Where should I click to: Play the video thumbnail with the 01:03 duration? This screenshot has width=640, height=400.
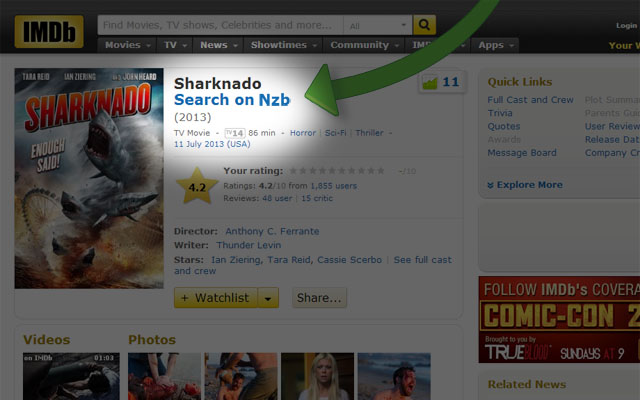71,376
